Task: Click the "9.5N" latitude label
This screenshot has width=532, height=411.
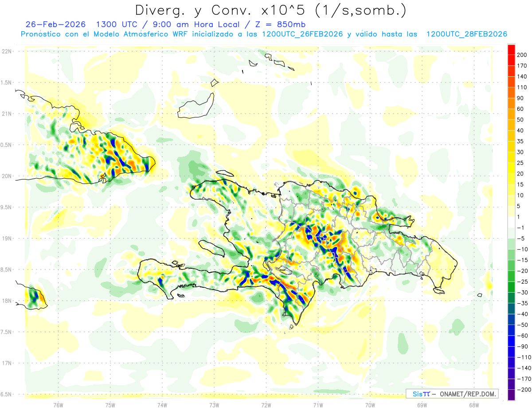Action: click(x=7, y=207)
